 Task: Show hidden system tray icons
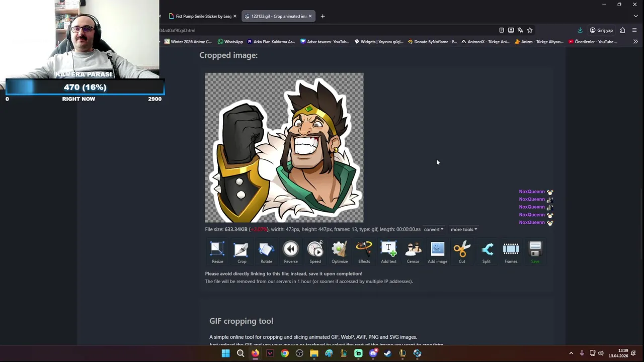tap(571, 353)
